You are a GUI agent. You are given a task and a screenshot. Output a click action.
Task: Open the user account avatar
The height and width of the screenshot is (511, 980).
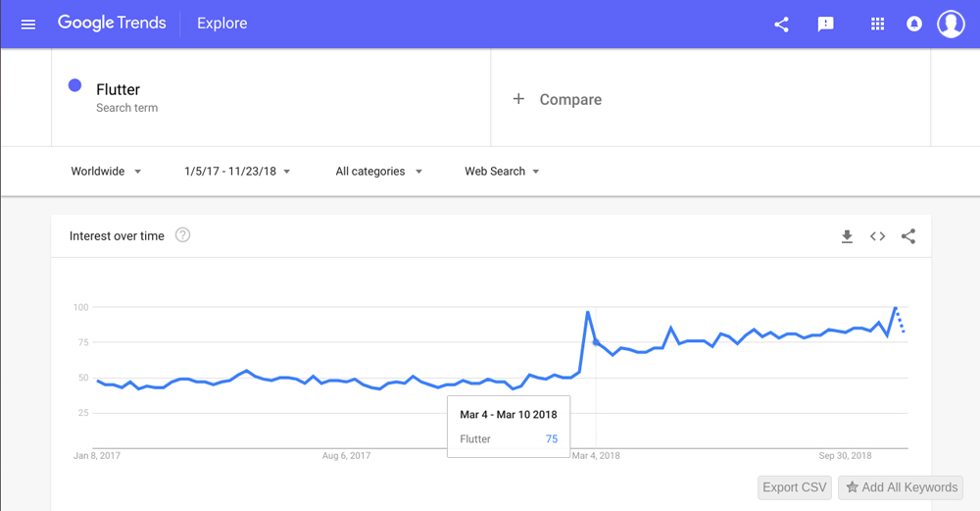tap(951, 24)
